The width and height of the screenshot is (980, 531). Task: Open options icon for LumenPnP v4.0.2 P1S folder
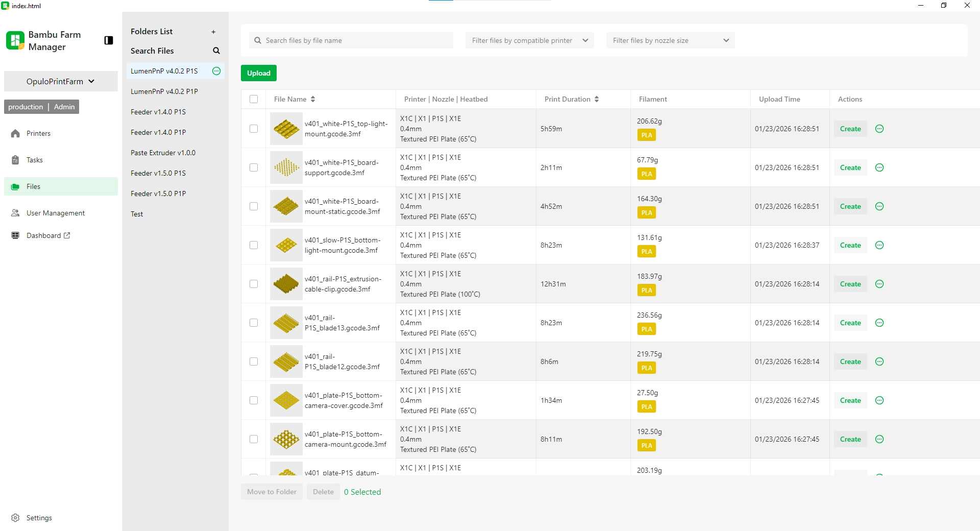(216, 71)
